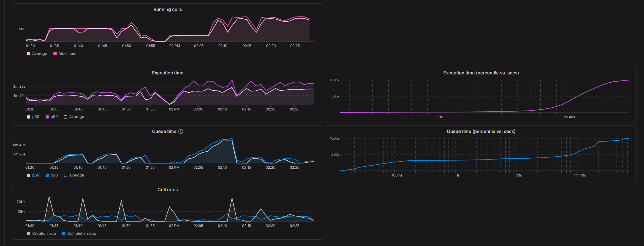Toggle Average series in Running calls legend
The width and height of the screenshot is (644, 246).
tap(37, 54)
